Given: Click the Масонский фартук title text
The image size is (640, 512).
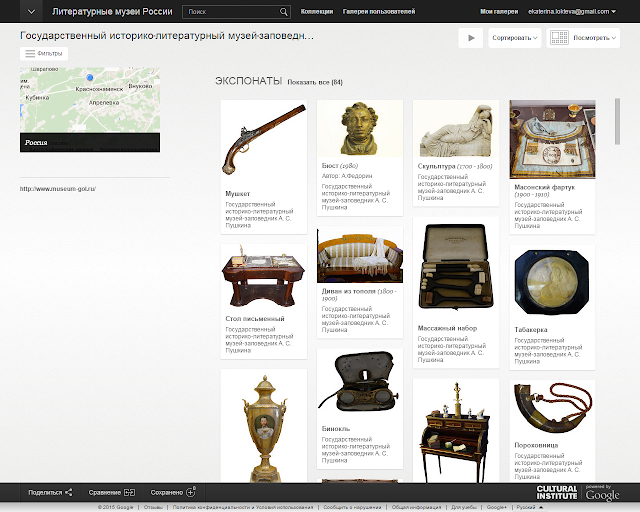Looking at the screenshot, I should point(544,187).
